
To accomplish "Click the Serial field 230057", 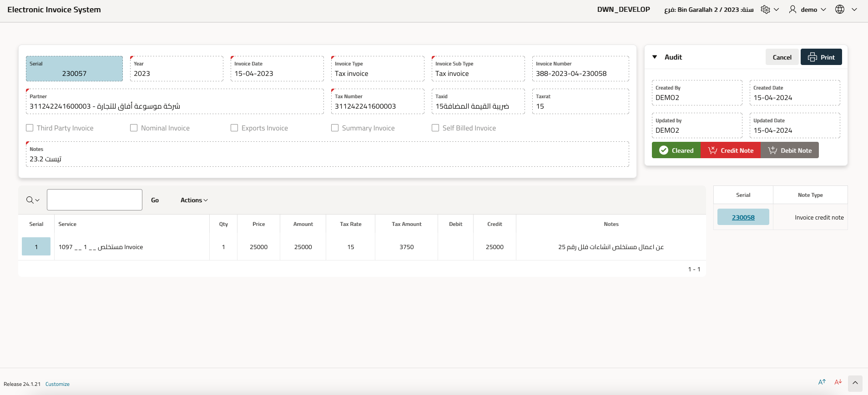I will coord(74,69).
